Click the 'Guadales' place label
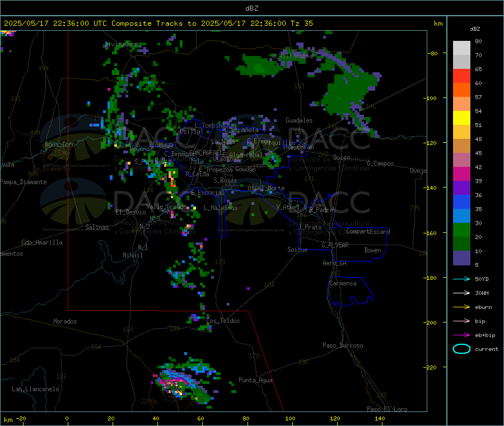 (x=299, y=120)
